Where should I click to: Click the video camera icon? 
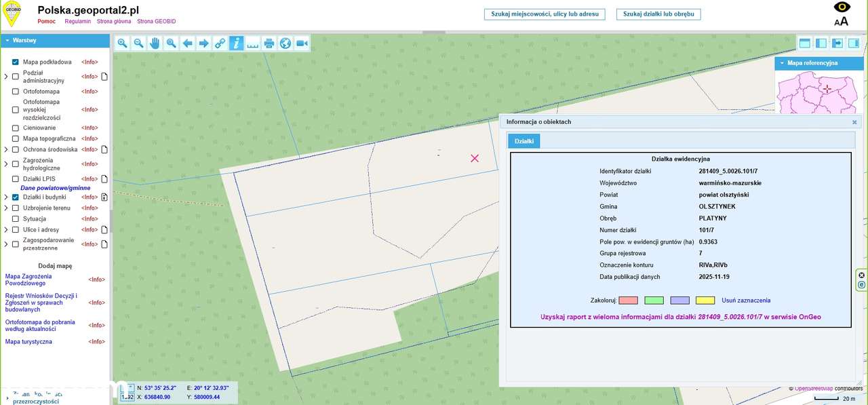click(302, 43)
